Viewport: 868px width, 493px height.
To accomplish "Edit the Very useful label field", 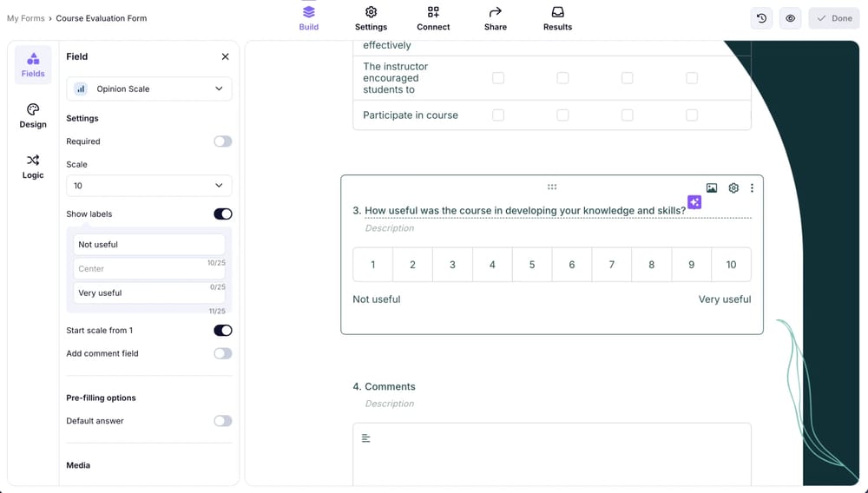I will coord(149,293).
